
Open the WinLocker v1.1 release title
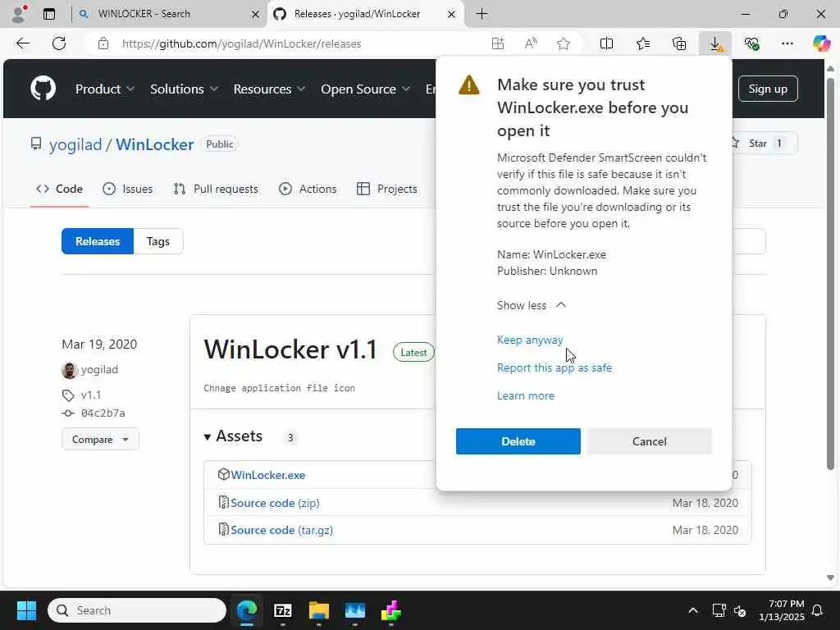(x=290, y=349)
